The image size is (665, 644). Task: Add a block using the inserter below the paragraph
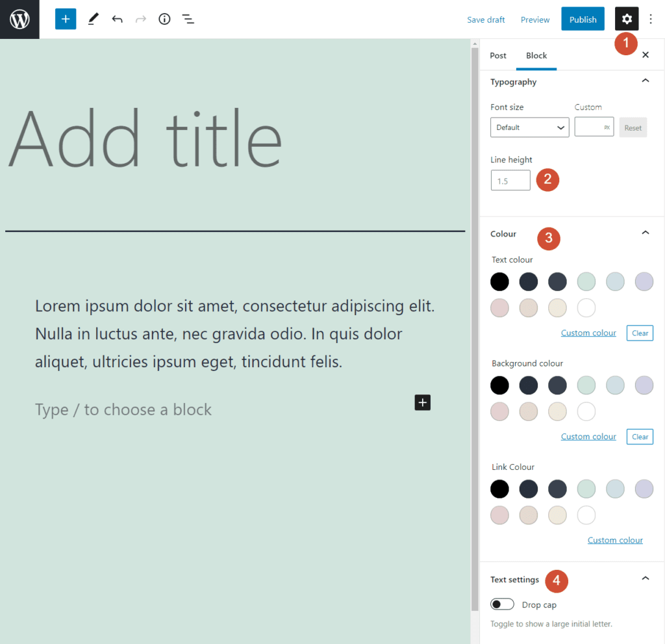pos(422,402)
